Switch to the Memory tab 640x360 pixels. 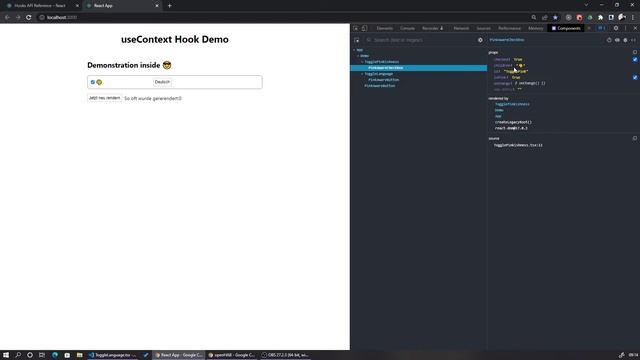tap(536, 28)
